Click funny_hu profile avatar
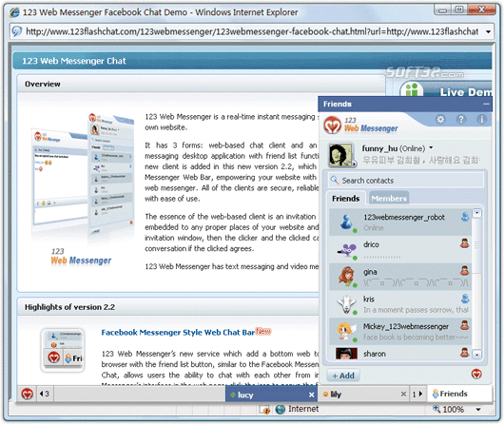Viewport: 504px width, 425px height. [x=341, y=155]
